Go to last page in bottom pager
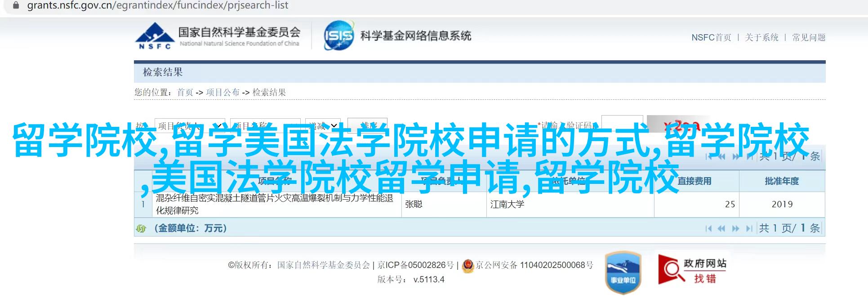 (x=749, y=228)
